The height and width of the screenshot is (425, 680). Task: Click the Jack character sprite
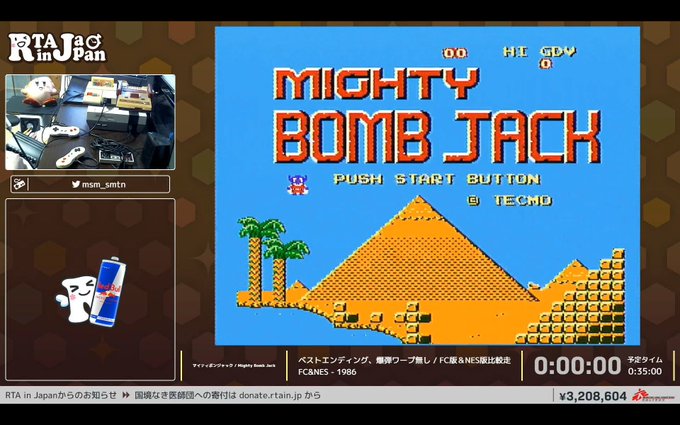(x=298, y=185)
